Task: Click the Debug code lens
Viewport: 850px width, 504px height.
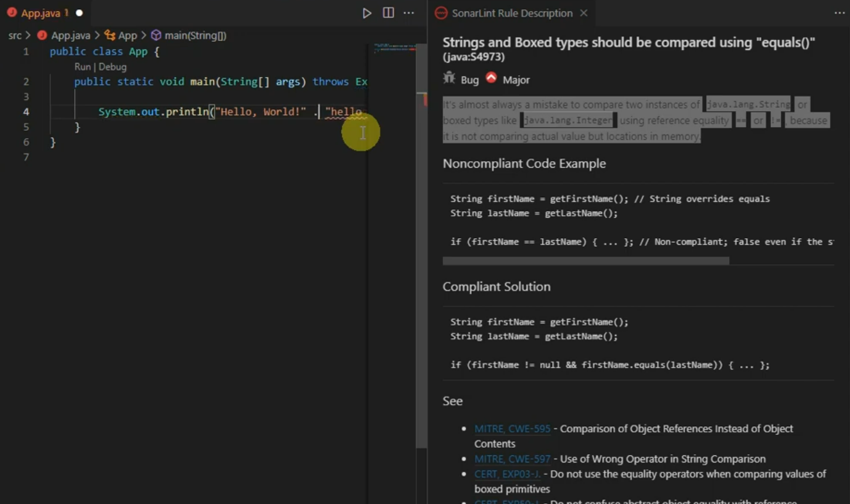Action: 112,67
